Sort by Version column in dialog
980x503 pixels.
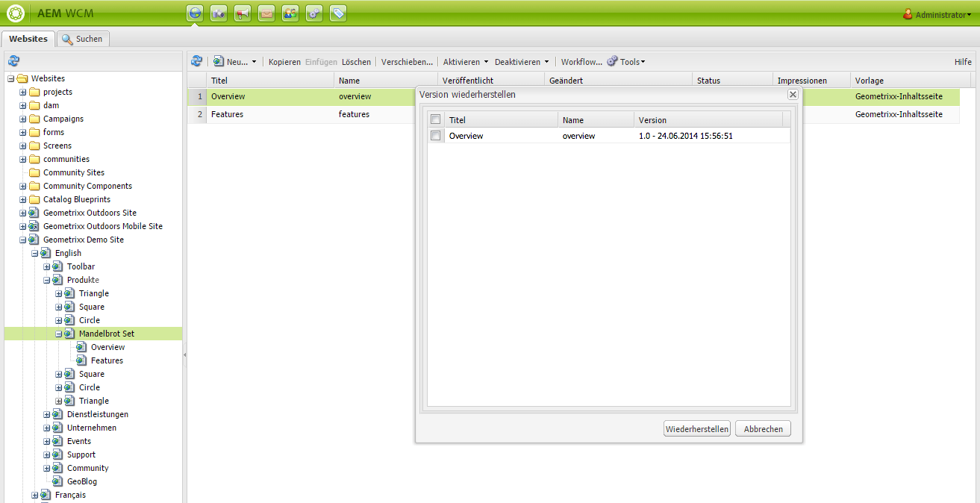(708, 119)
